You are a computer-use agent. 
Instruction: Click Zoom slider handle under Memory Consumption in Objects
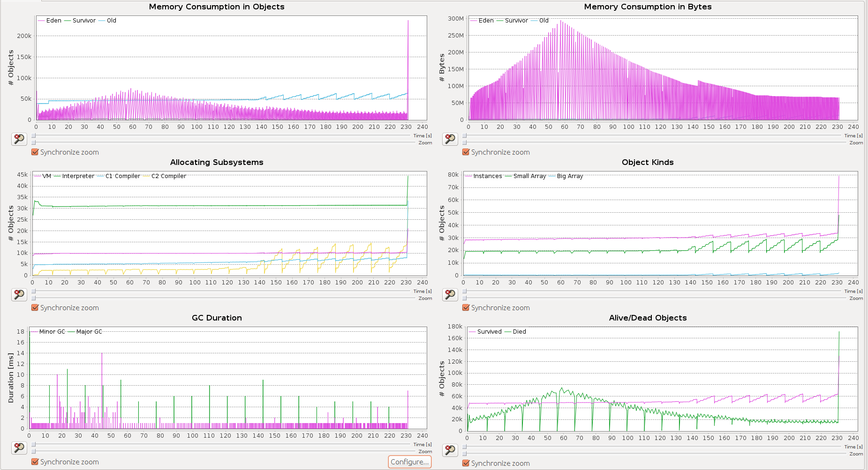tap(33, 142)
